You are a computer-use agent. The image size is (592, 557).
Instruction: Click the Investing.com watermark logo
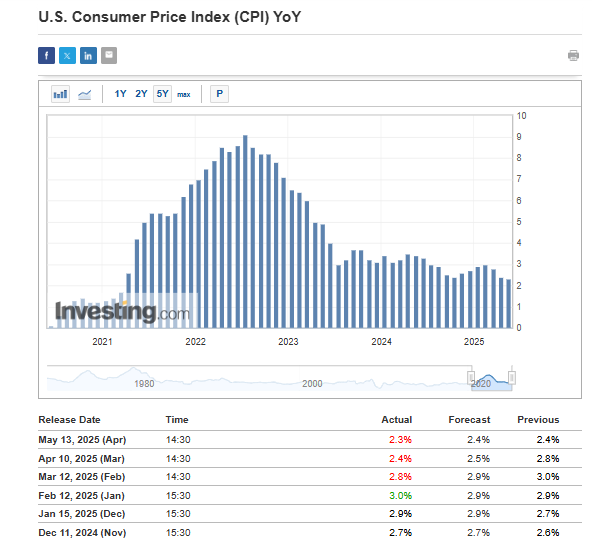click(x=122, y=312)
